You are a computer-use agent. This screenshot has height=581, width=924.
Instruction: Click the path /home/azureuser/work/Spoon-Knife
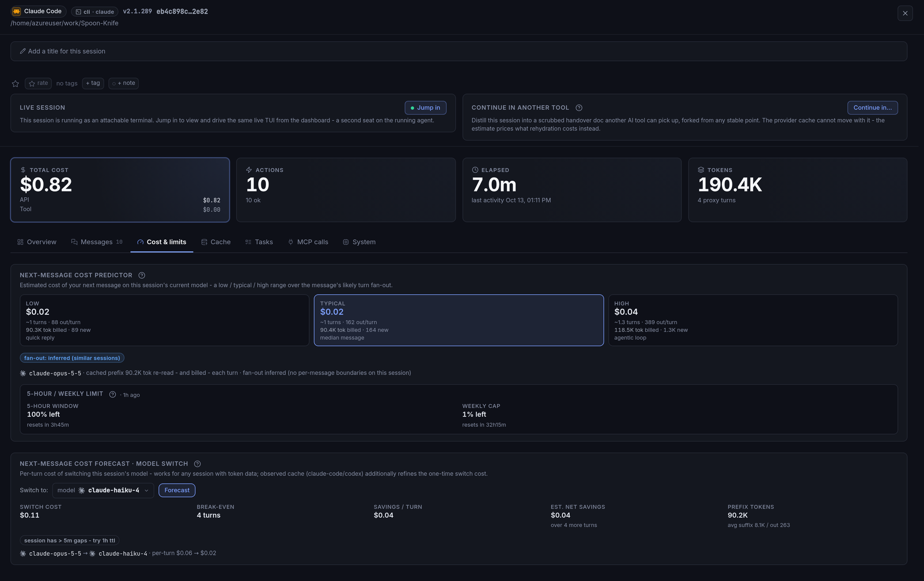pos(65,23)
